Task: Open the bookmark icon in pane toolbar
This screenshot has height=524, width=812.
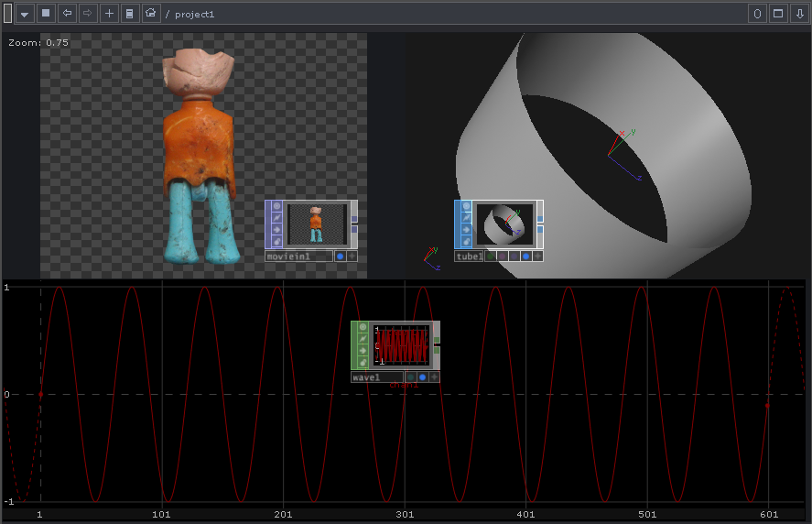Action: pos(129,14)
